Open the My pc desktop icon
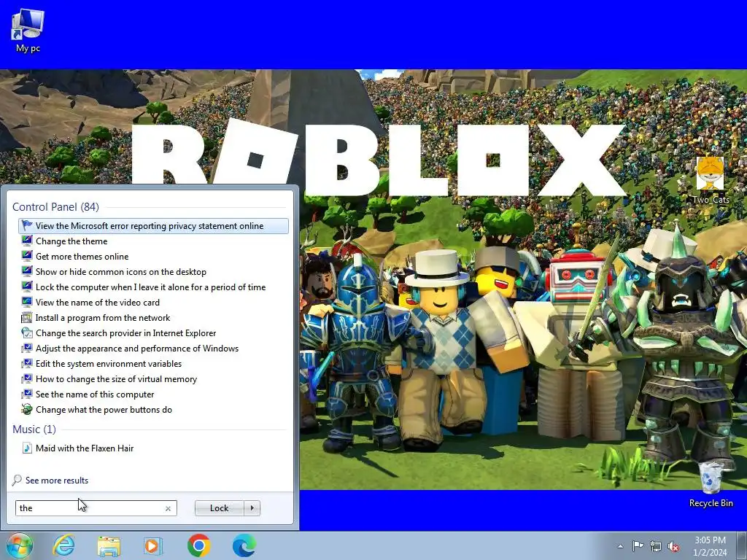747x560 pixels. (x=28, y=30)
